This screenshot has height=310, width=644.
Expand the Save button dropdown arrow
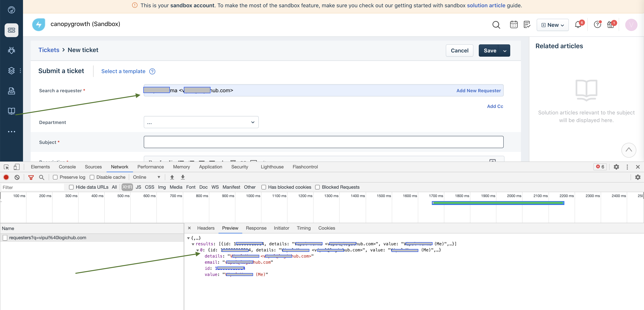click(504, 51)
